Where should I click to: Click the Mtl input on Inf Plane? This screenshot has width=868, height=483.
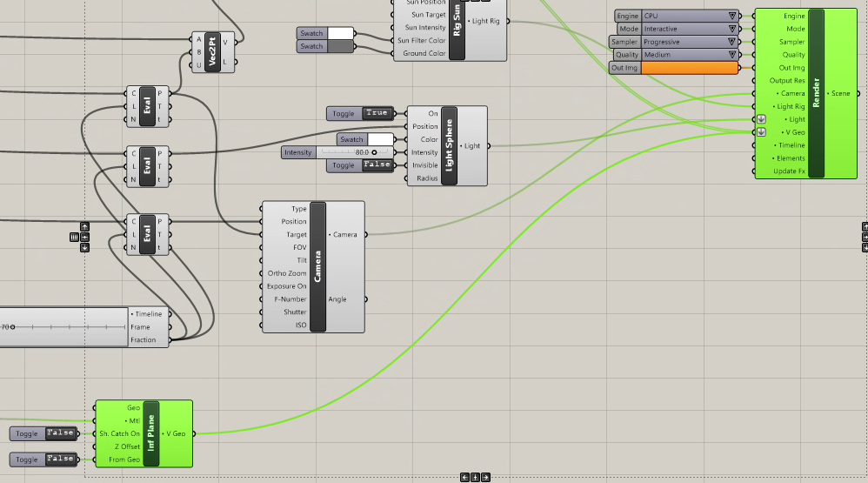133,420
